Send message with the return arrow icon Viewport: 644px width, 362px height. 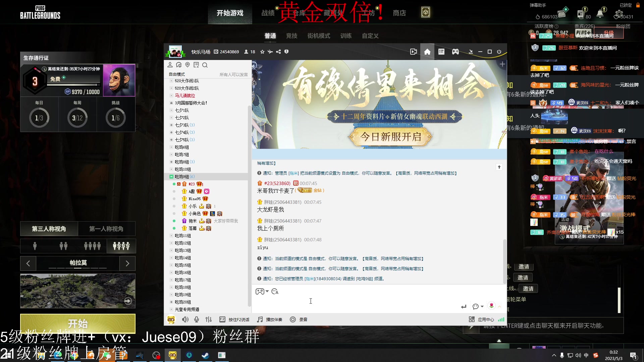click(x=464, y=306)
